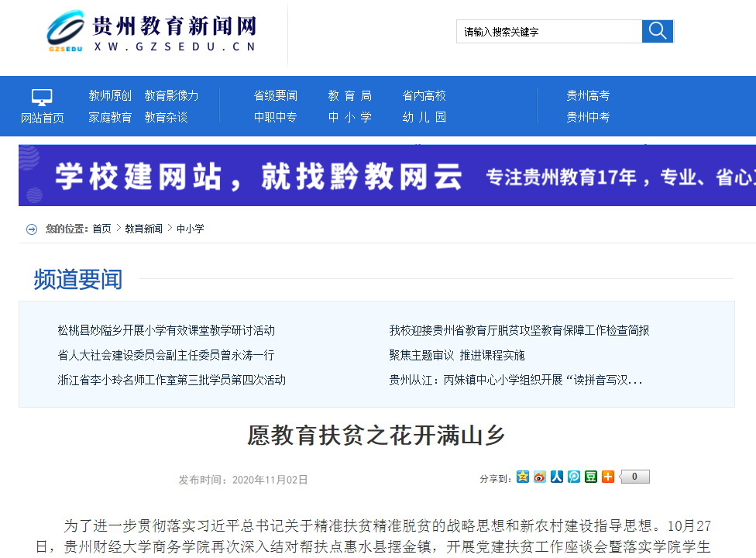756x558 pixels.
Task: Open 聚焦主题审议 推进课程实施 article
Action: [x=456, y=355]
